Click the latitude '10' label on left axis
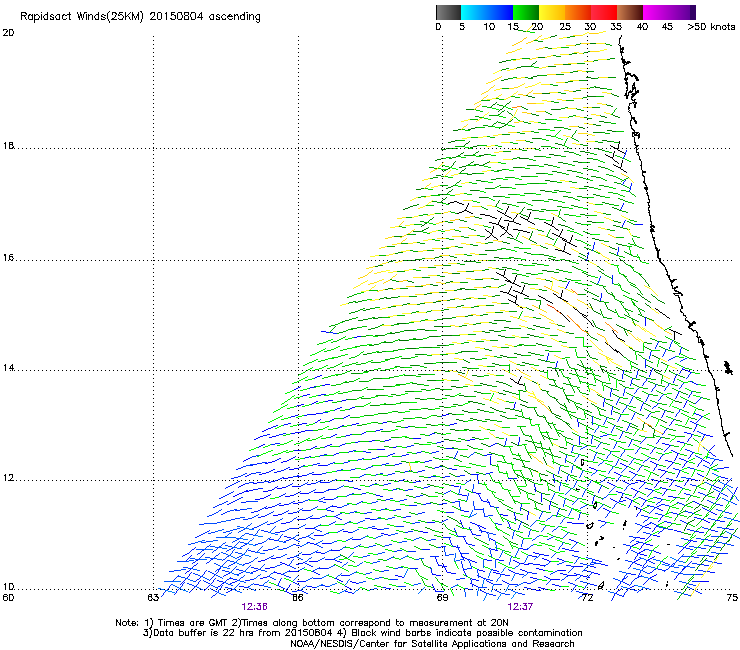This screenshot has height=650, width=740. (8, 587)
